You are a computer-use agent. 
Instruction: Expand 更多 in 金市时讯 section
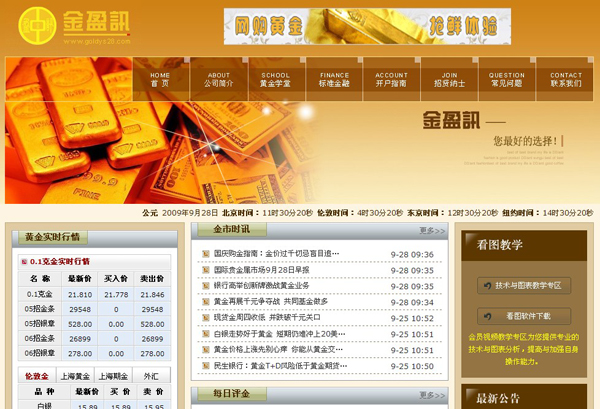[x=432, y=230]
